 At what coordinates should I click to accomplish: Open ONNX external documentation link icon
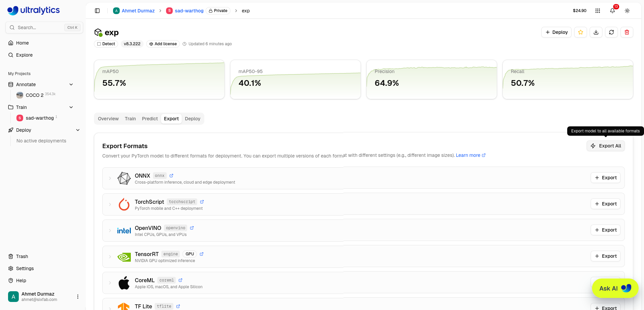(171, 176)
